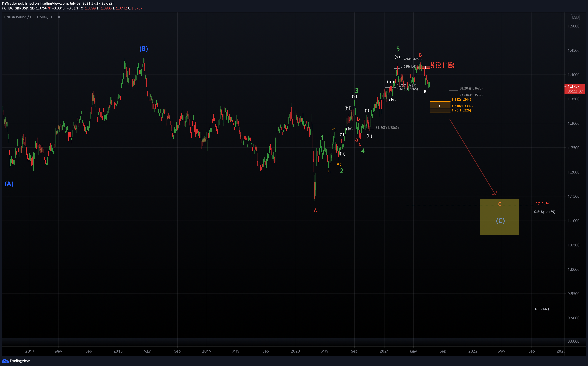
Task: Click the USD currency button
Action: 575,17
